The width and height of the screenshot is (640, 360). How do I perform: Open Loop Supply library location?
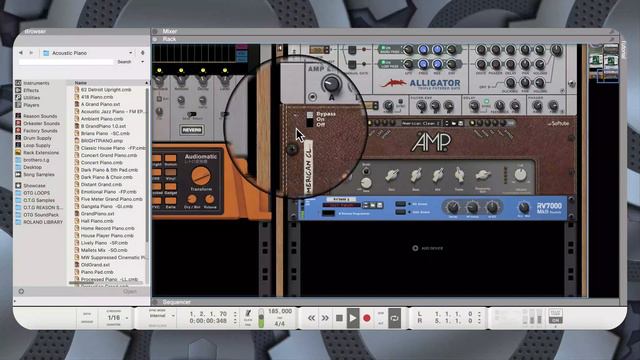[33, 145]
